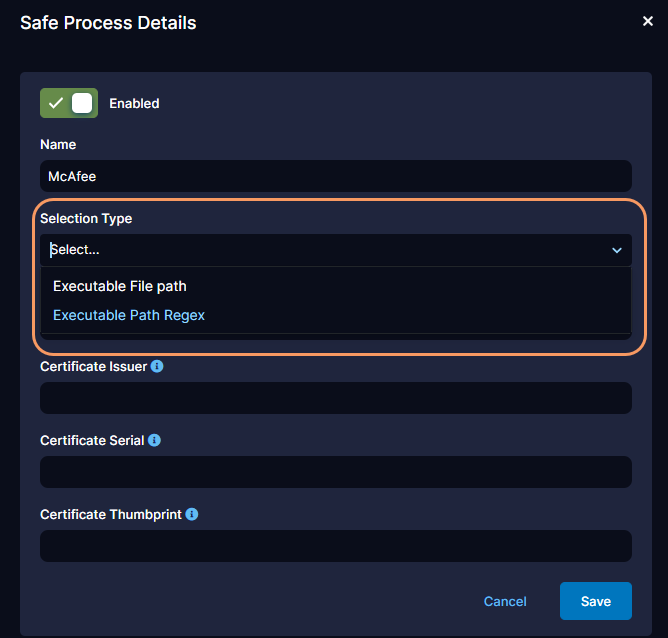Collapse the Selection Type dropdown chevron
Viewport: 668px width, 638px height.
click(x=617, y=250)
